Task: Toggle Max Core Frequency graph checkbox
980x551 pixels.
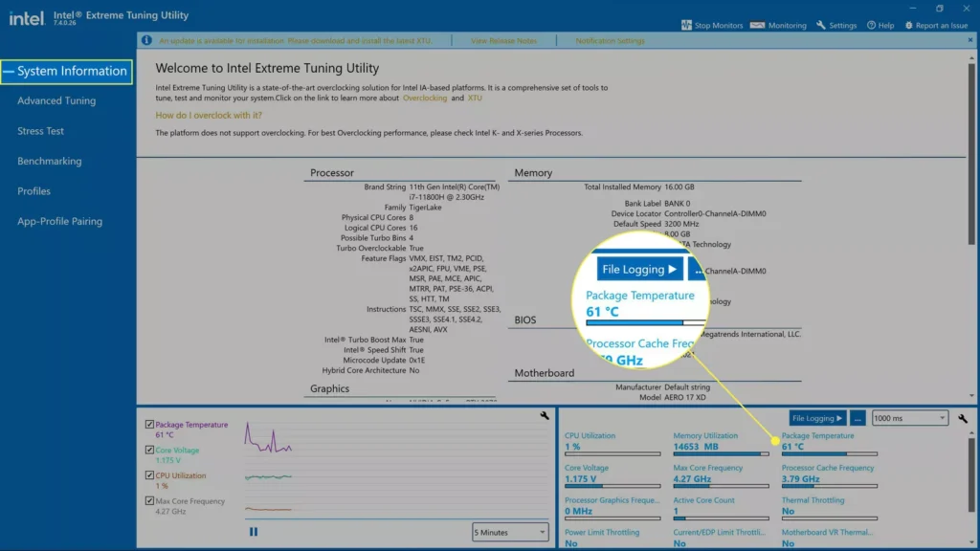Action: point(149,501)
